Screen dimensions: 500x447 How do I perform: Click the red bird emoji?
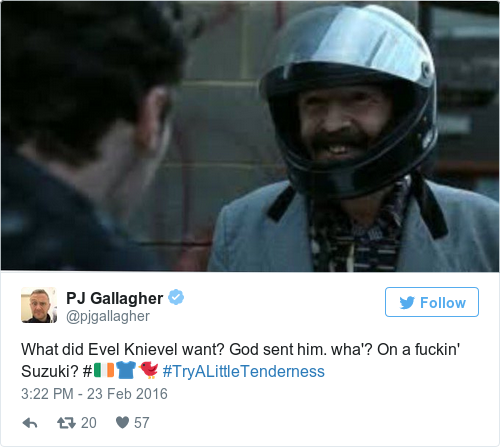click(x=148, y=370)
